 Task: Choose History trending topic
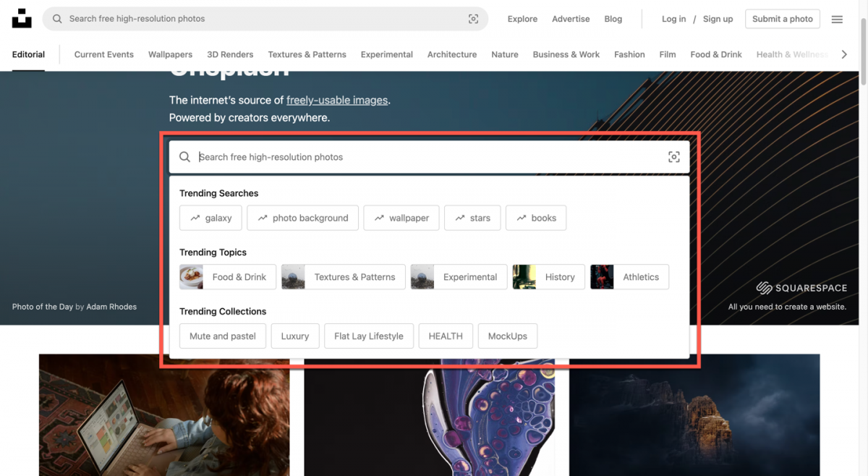click(549, 277)
